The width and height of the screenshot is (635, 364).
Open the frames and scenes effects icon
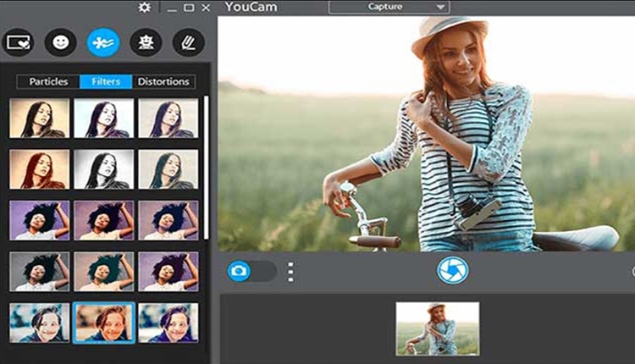(19, 42)
